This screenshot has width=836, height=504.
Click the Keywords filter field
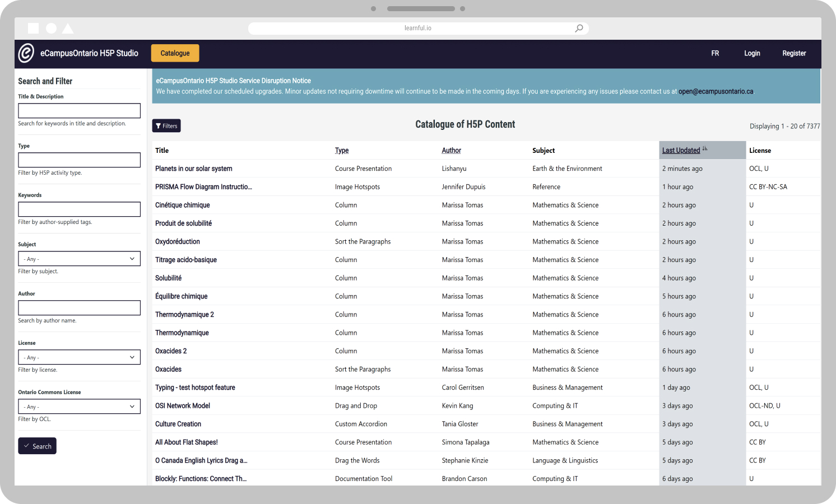(x=78, y=209)
